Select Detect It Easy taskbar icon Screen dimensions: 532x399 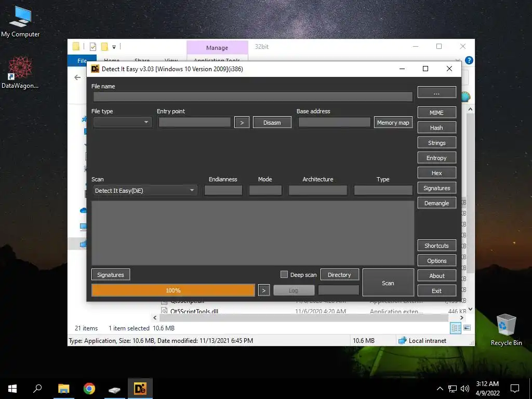(140, 389)
